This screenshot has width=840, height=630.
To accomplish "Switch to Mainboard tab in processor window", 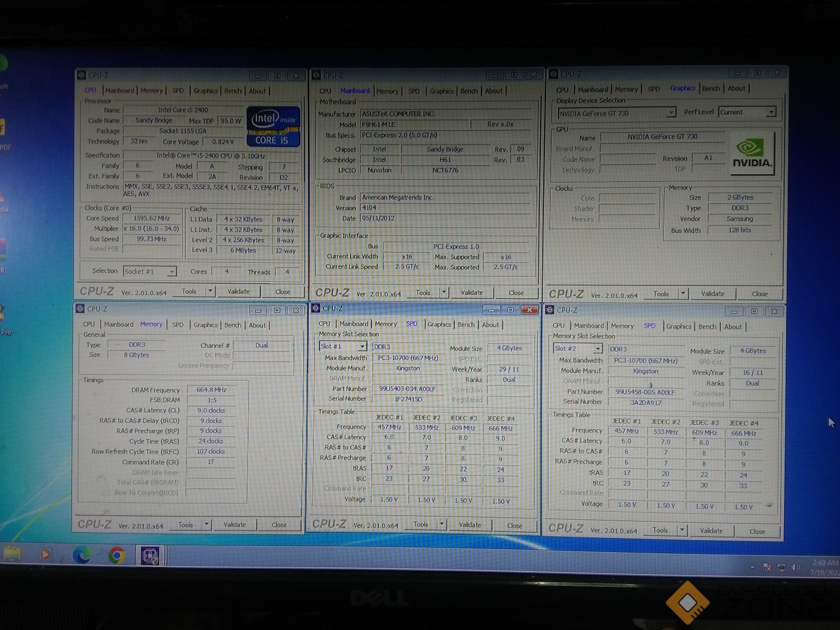I will [120, 90].
